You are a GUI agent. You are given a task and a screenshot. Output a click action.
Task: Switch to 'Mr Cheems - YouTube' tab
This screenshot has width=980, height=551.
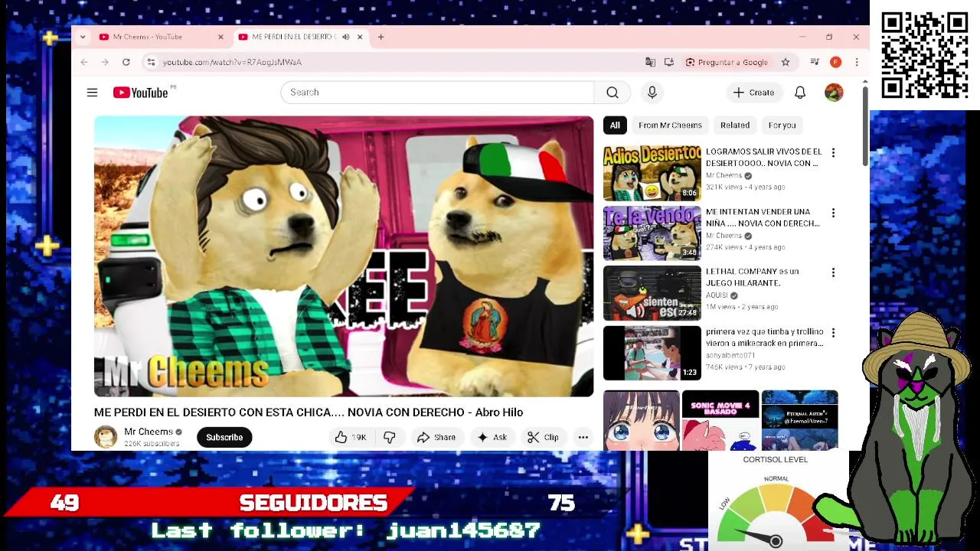[x=161, y=37]
